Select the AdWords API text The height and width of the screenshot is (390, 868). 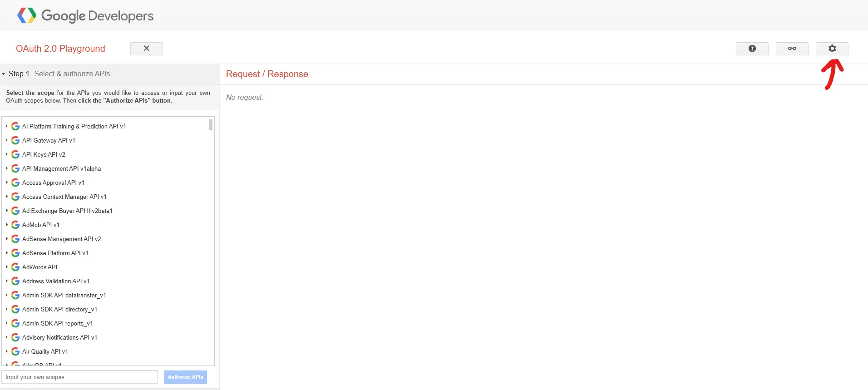(40, 267)
